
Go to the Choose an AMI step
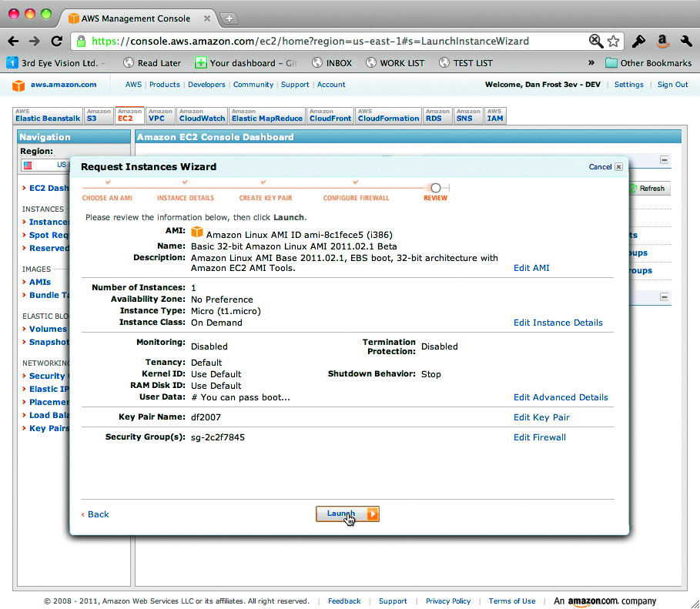(x=107, y=198)
